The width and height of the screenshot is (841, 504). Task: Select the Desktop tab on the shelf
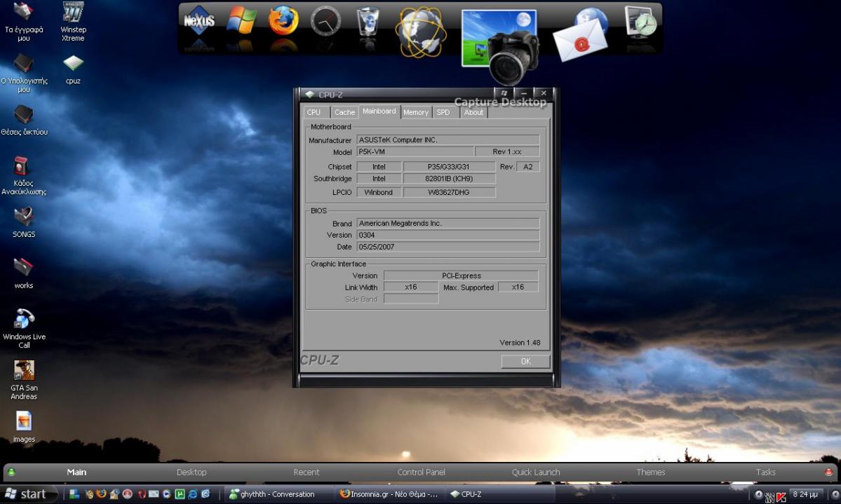click(191, 472)
